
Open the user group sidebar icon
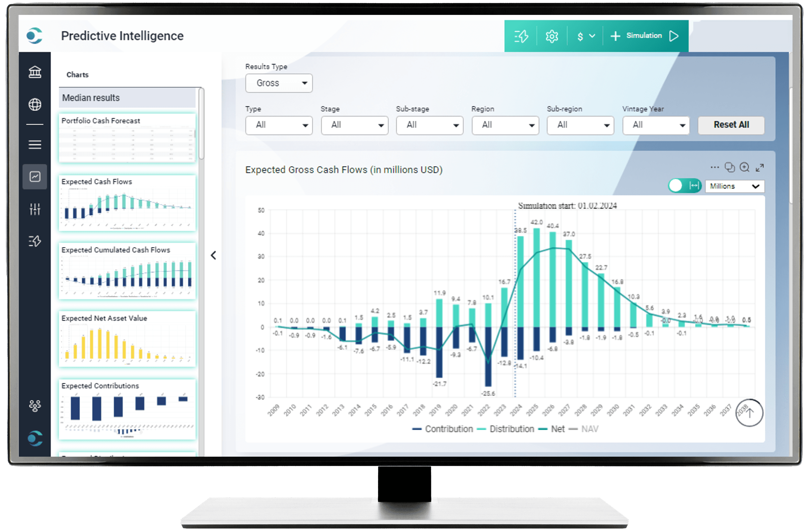[35, 406]
